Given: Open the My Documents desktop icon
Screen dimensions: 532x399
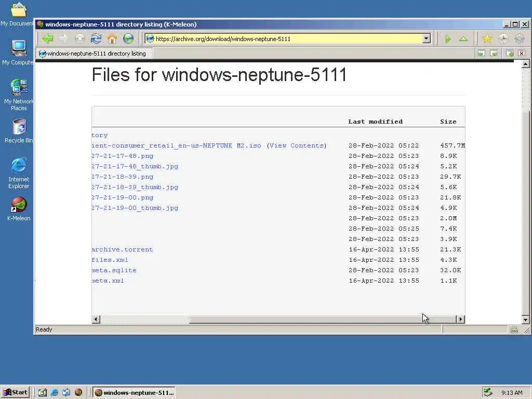Looking at the screenshot, I should click(19, 14).
